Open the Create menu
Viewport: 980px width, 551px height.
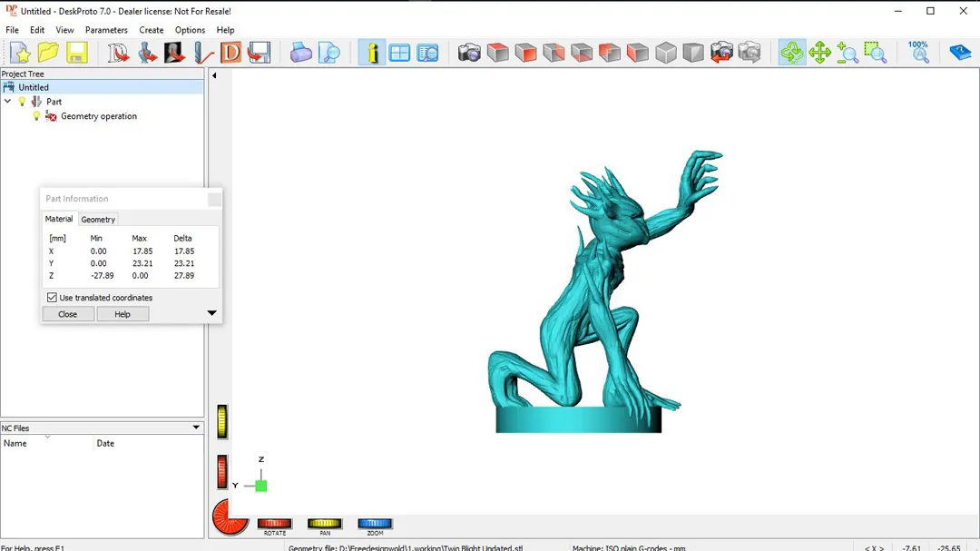coord(152,30)
